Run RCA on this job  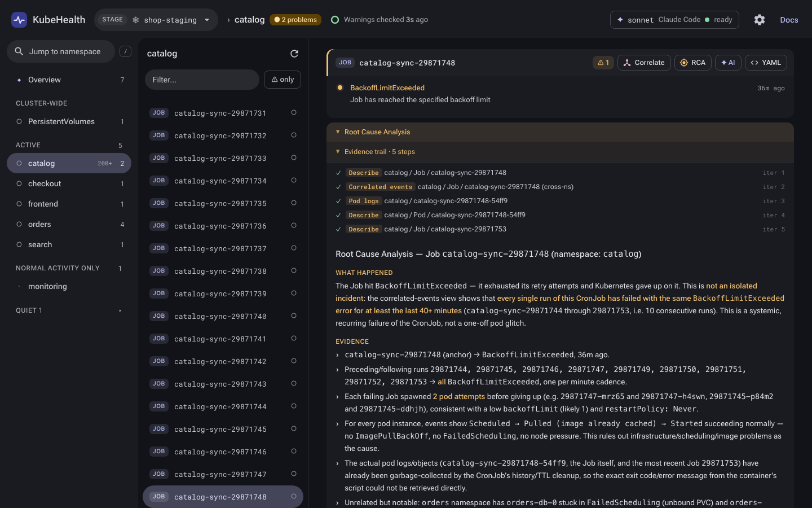692,63
